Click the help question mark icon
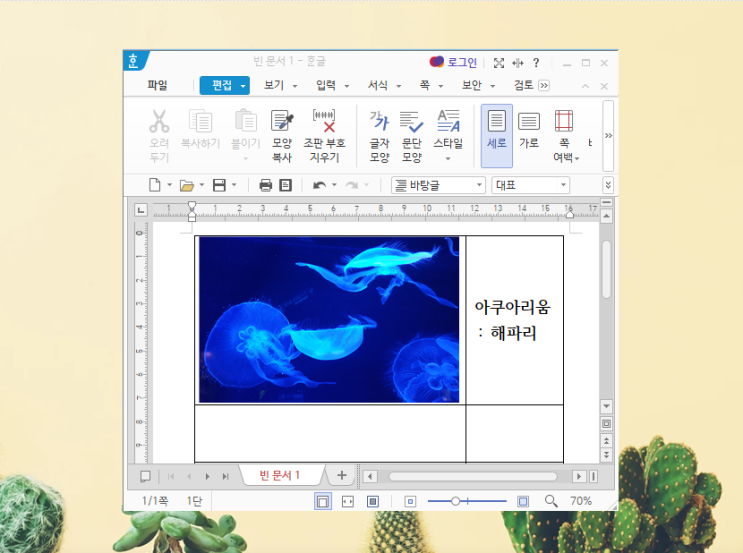Viewport: 743px width, 553px height. click(536, 63)
